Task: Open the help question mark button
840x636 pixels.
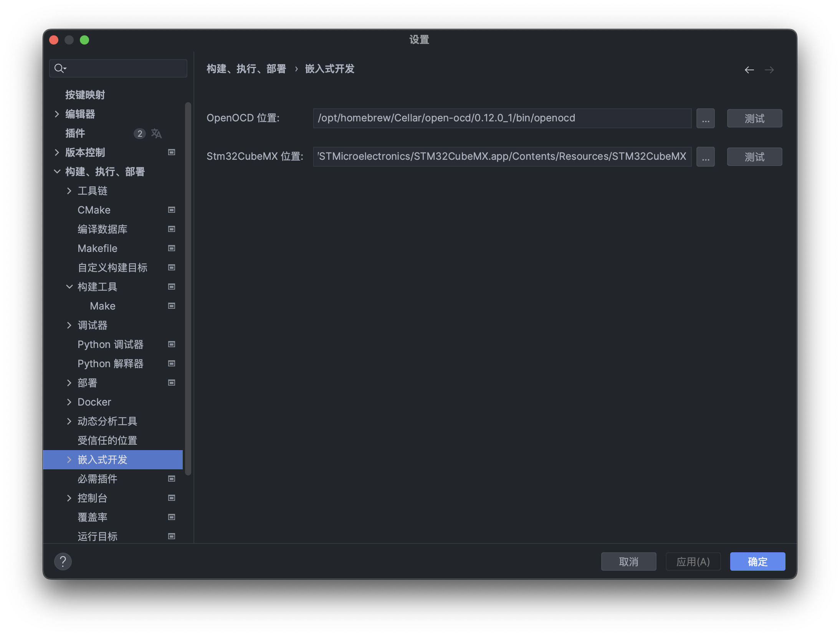Action: pos(63,561)
